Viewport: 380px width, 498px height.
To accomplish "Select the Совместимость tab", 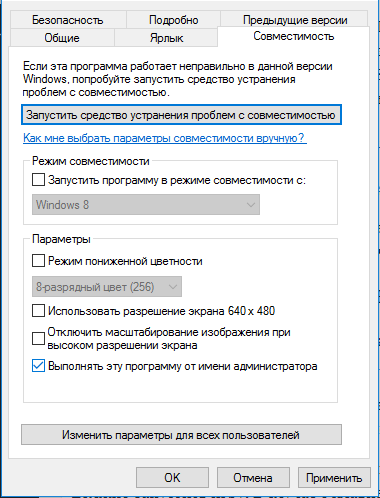I will click(293, 36).
